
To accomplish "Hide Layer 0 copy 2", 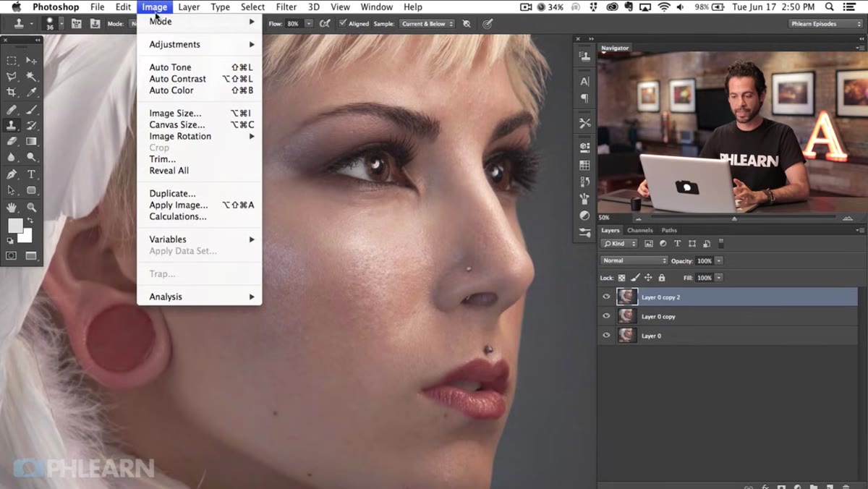I will tap(606, 297).
